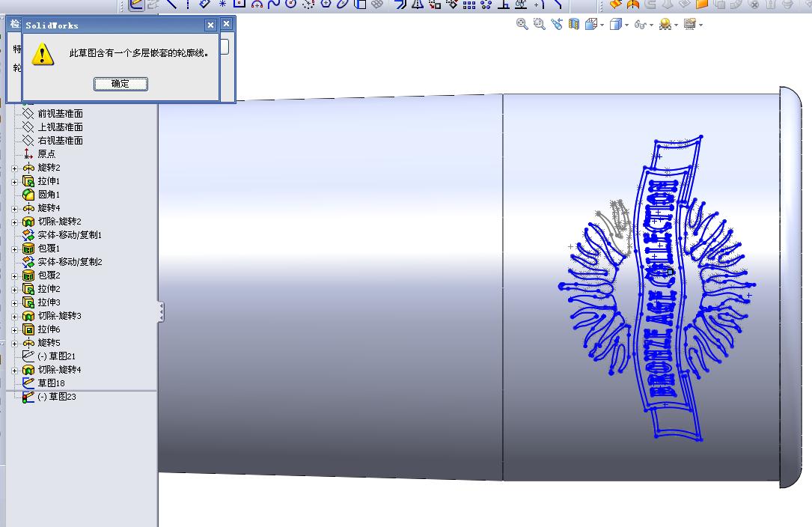
Task: Select 拉伸6 feature in tree
Action: 49,329
